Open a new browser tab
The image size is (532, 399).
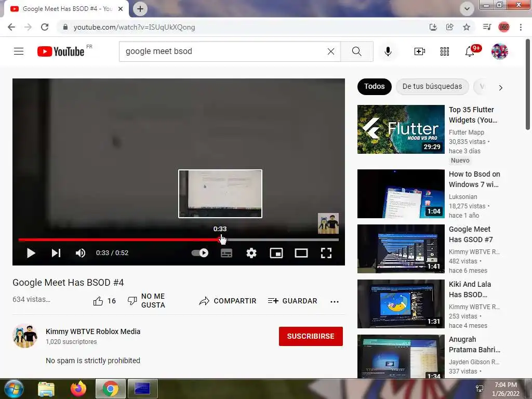140,9
